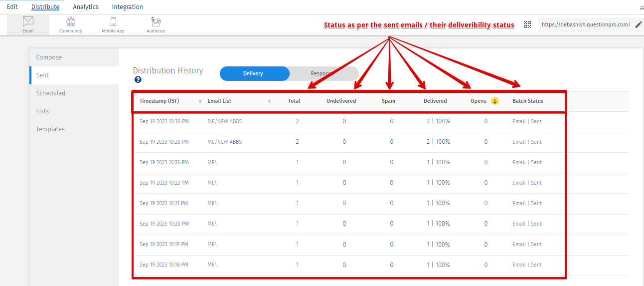Open the Analytics menu tab
Image resolution: width=644 pixels, height=286 pixels.
point(86,7)
